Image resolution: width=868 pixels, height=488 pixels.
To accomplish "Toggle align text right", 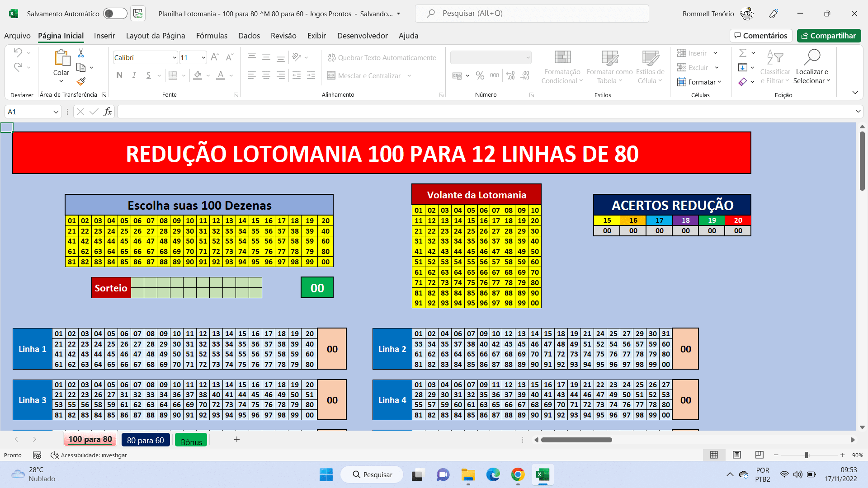I will coord(281,75).
